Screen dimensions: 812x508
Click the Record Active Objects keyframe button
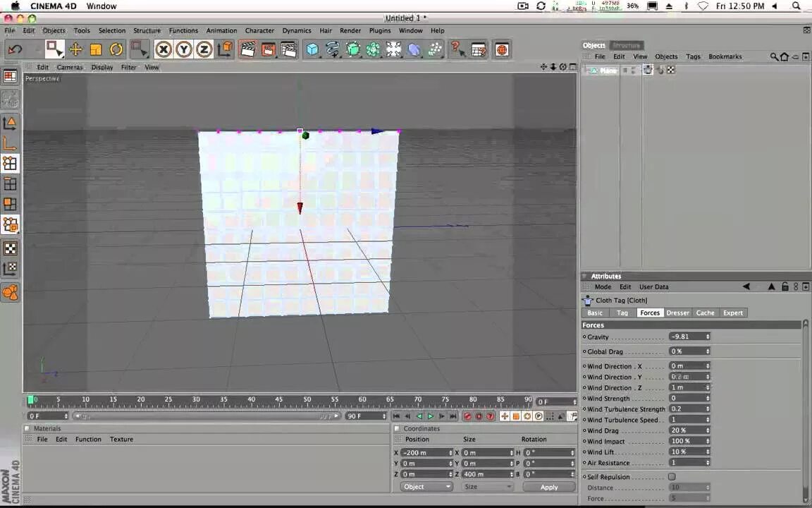[467, 416]
